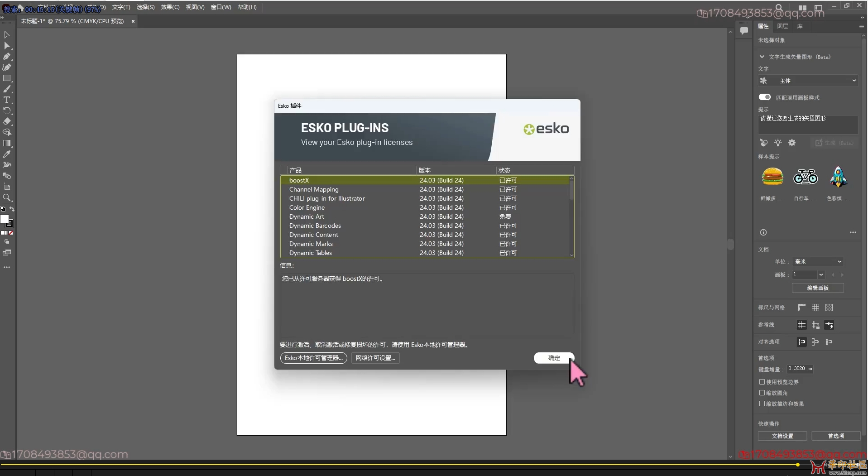868x476 pixels.
Task: Click the info icon in properties panel
Action: click(x=763, y=232)
